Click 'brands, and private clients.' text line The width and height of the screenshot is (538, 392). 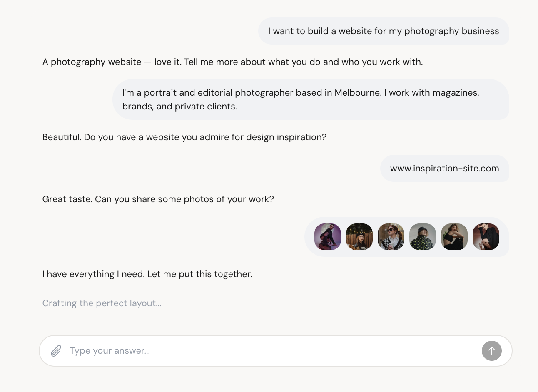coord(179,107)
